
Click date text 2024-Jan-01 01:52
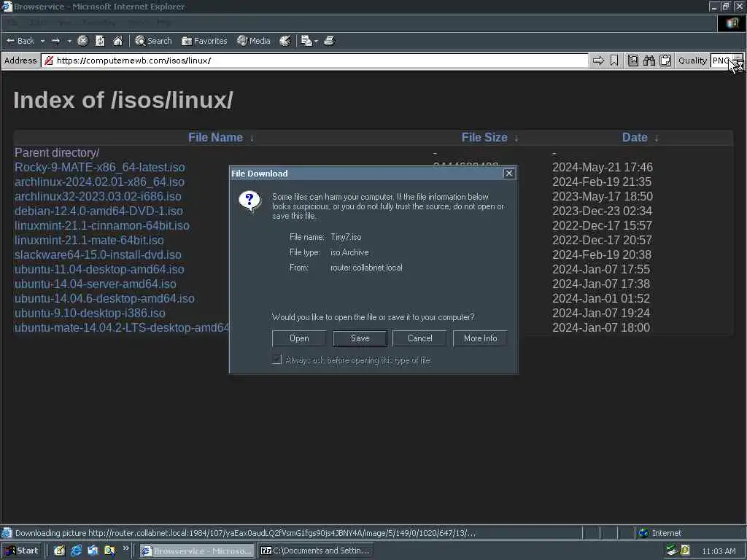pos(601,298)
